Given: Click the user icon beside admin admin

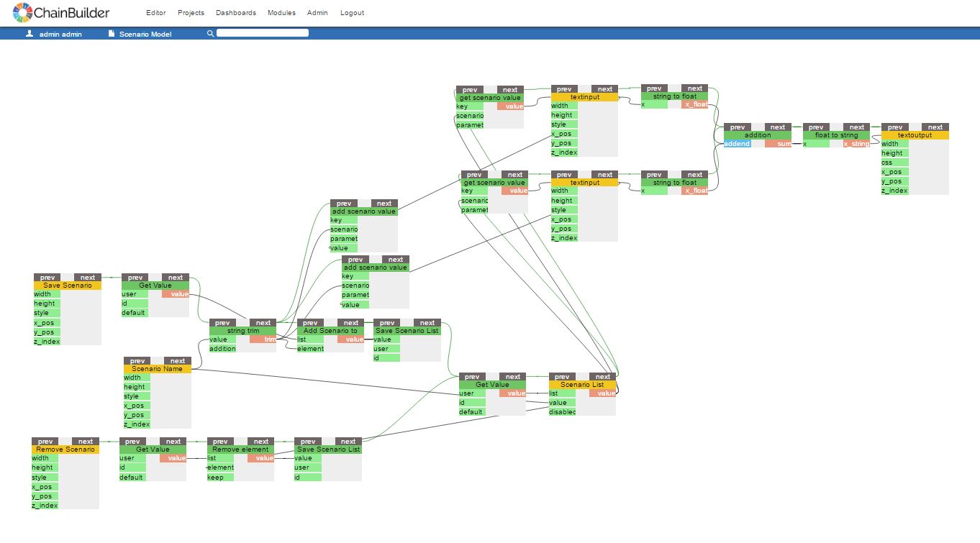Looking at the screenshot, I should pyautogui.click(x=30, y=34).
